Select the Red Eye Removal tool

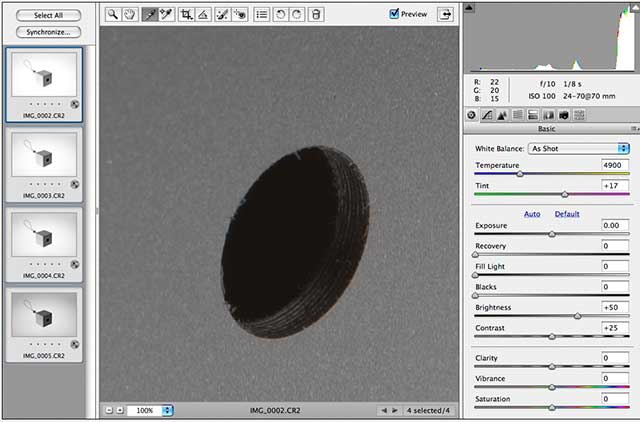[x=240, y=15]
